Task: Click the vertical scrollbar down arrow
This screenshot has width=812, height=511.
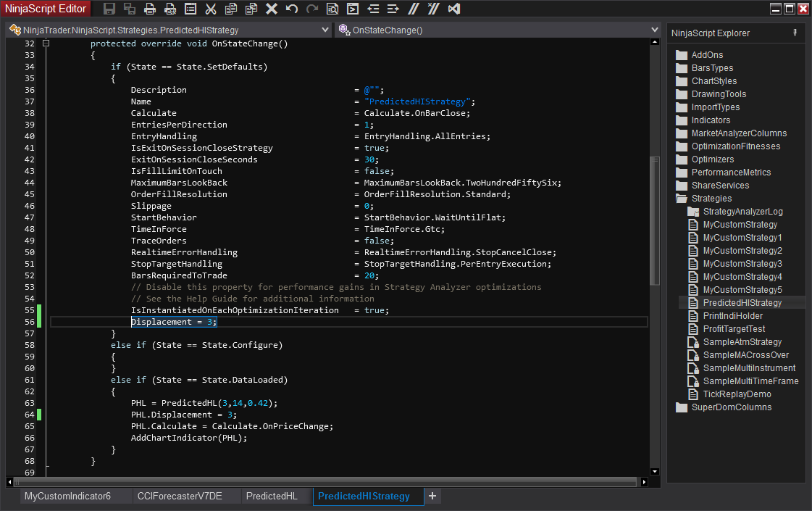Action: click(655, 471)
